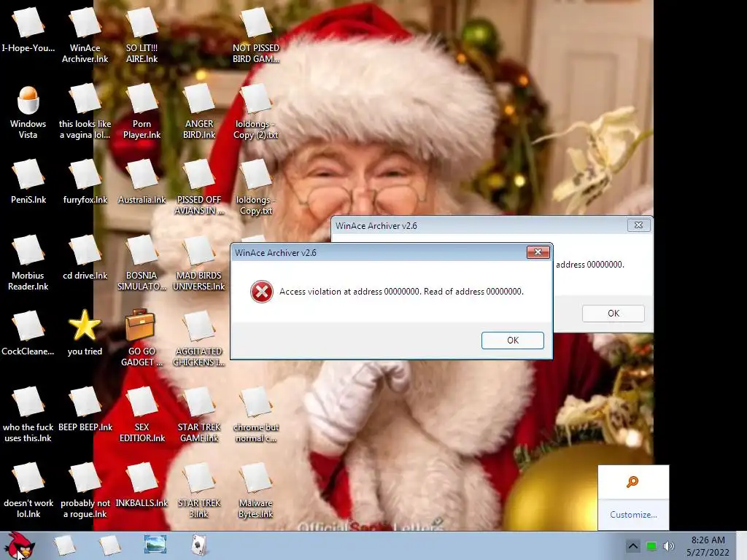The height and width of the screenshot is (560, 747).
Task: Click the red error X icon in dialog
Action: pos(262,292)
